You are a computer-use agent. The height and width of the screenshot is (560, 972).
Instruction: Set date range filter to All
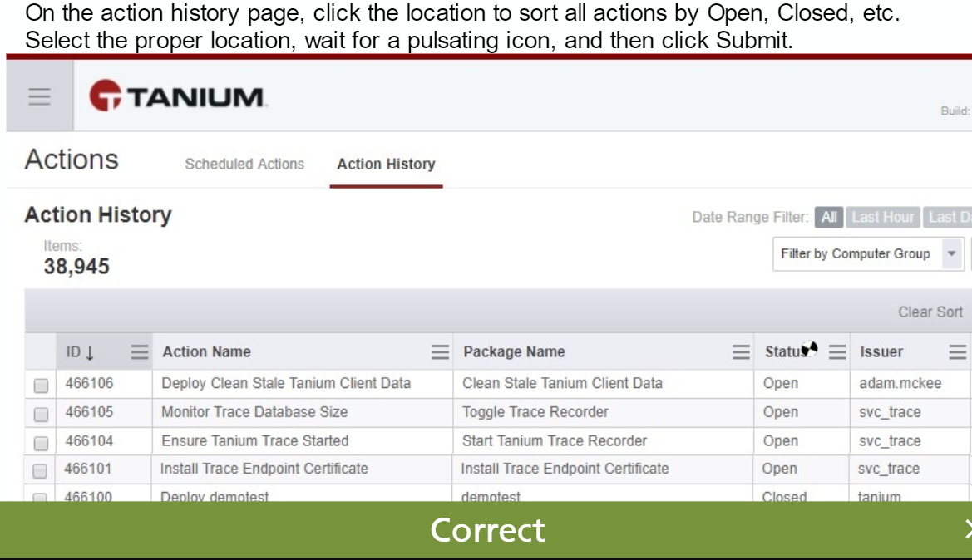(x=828, y=218)
